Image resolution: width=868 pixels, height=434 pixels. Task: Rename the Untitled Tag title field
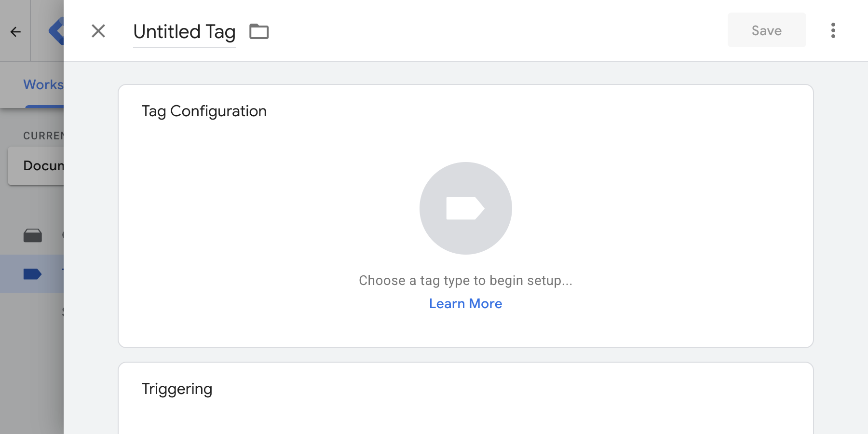(184, 32)
